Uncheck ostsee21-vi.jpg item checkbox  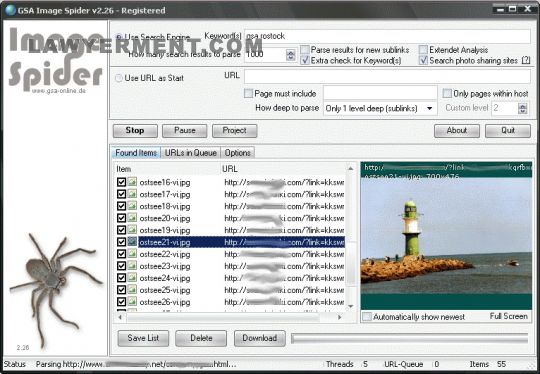point(121,242)
